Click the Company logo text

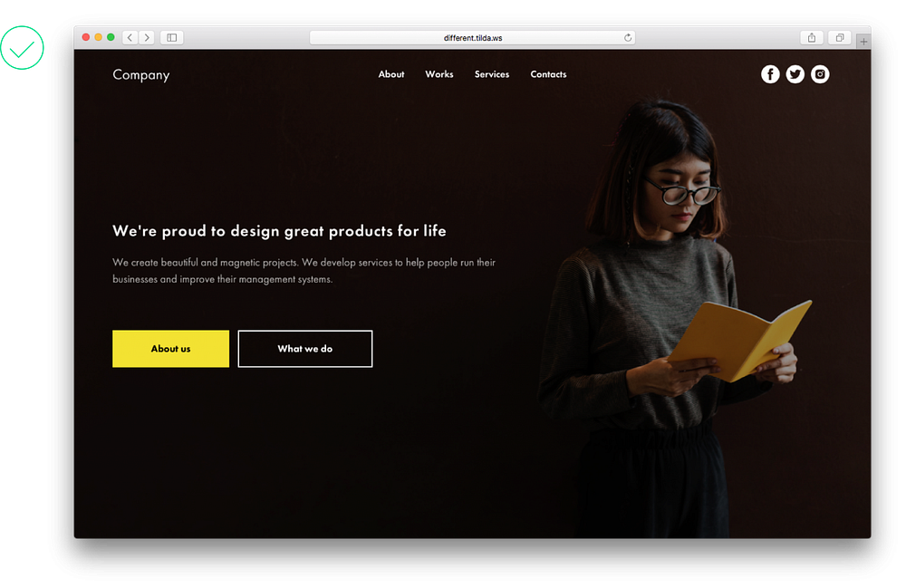tap(141, 75)
